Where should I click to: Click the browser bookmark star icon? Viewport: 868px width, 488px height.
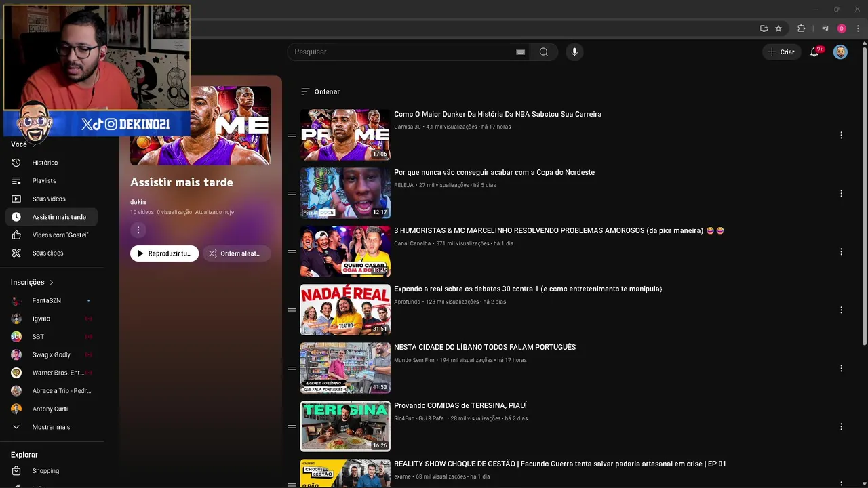tap(778, 28)
